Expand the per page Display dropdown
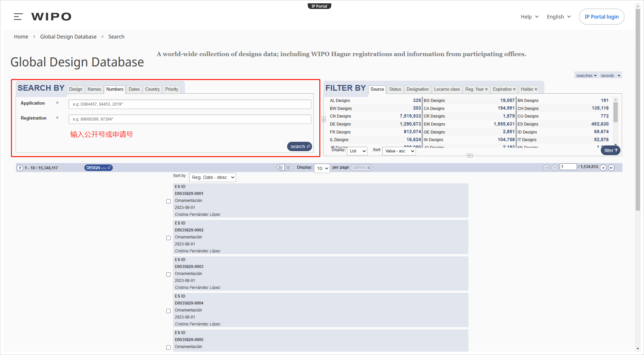This screenshot has height=355, width=644. [x=322, y=168]
